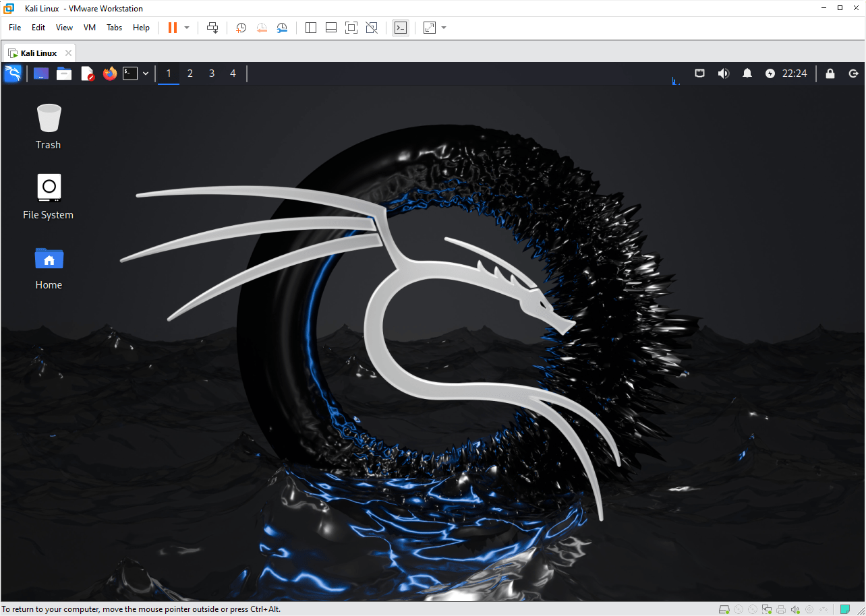Open the Mousepad text editor
The width and height of the screenshot is (866, 616).
tap(88, 73)
